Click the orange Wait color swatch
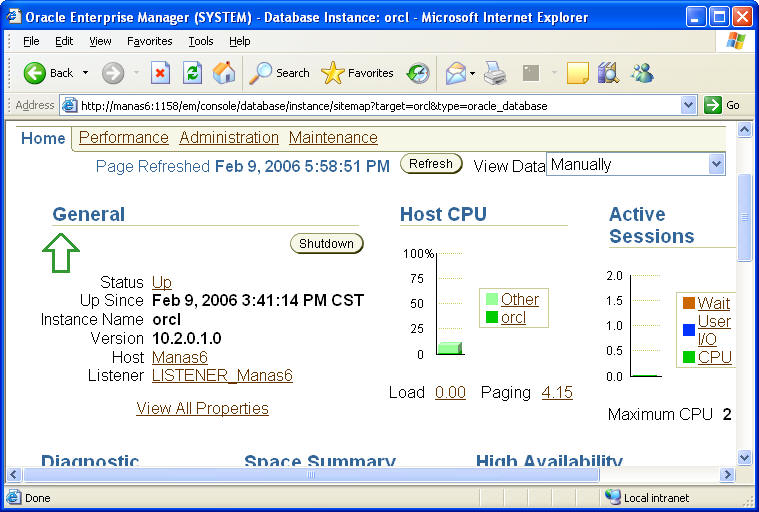Viewport: 759px width, 512px height. pos(689,303)
